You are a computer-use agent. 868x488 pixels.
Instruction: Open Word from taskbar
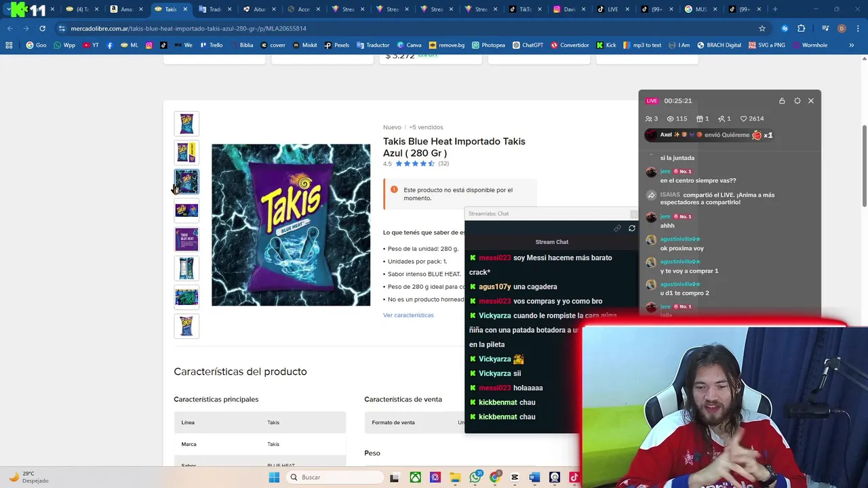pyautogui.click(x=534, y=477)
